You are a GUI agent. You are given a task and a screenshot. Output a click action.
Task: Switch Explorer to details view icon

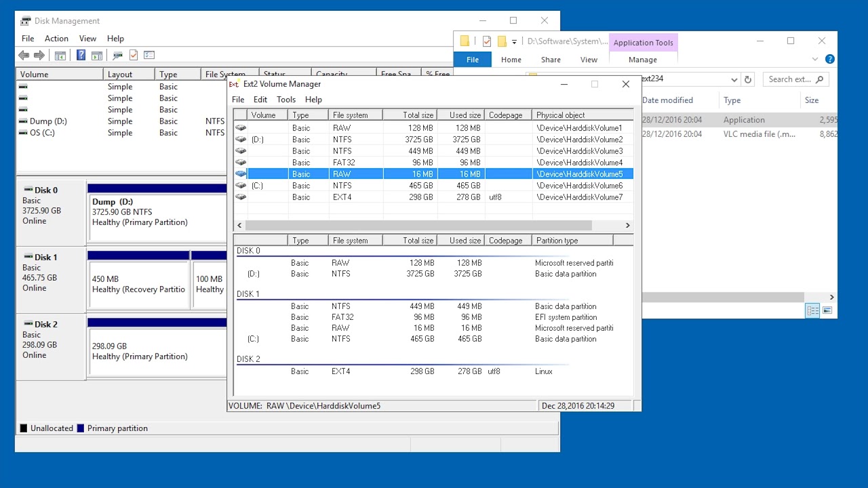[x=812, y=310]
